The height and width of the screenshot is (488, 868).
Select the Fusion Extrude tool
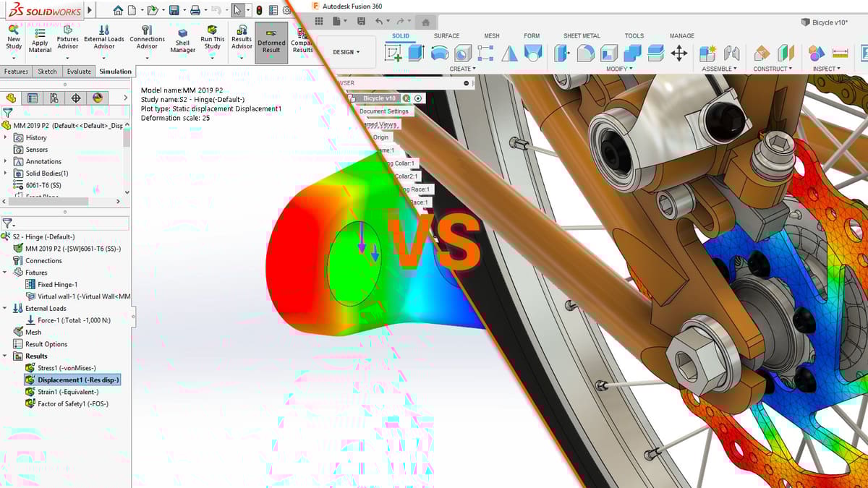click(x=417, y=53)
